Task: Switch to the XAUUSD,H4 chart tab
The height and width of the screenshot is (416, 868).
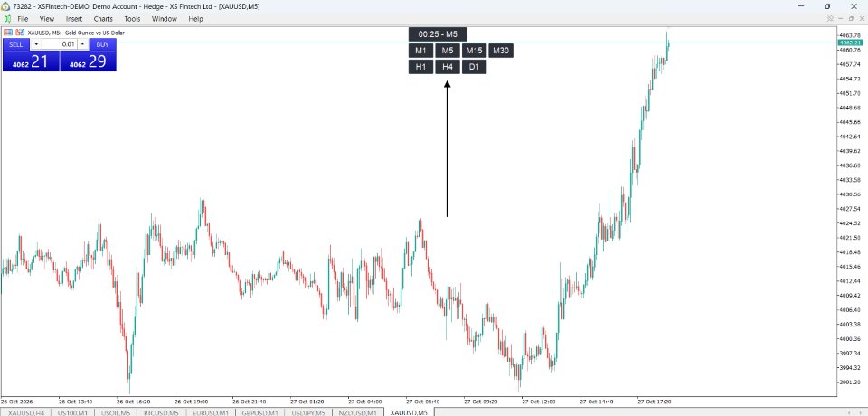Action: click(x=25, y=412)
